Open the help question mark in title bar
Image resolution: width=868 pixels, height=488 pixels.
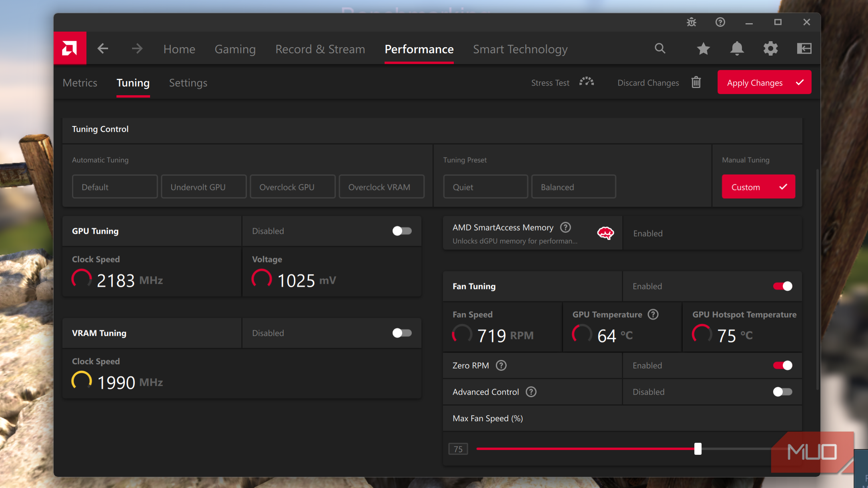coord(720,22)
